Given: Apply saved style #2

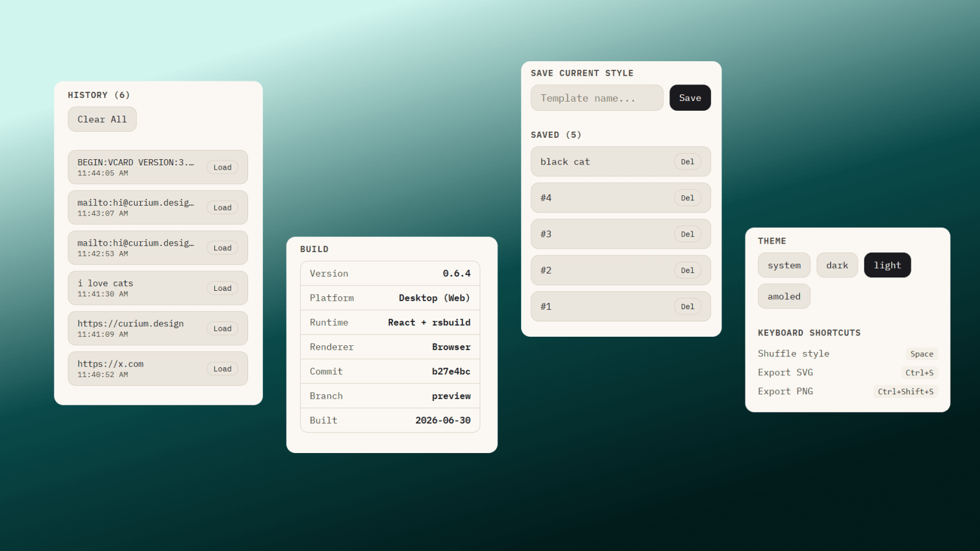Looking at the screenshot, I should [620, 270].
